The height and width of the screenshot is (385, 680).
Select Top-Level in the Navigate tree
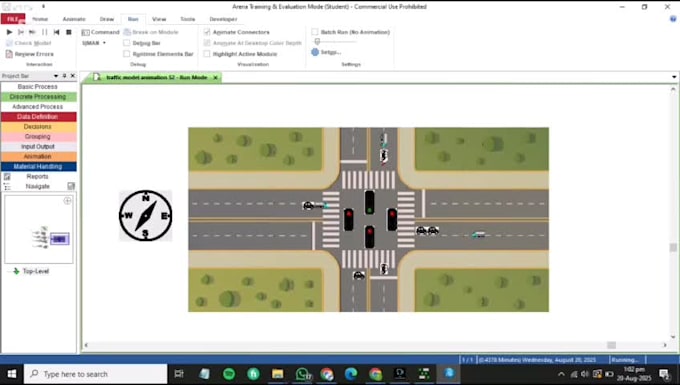click(x=36, y=271)
